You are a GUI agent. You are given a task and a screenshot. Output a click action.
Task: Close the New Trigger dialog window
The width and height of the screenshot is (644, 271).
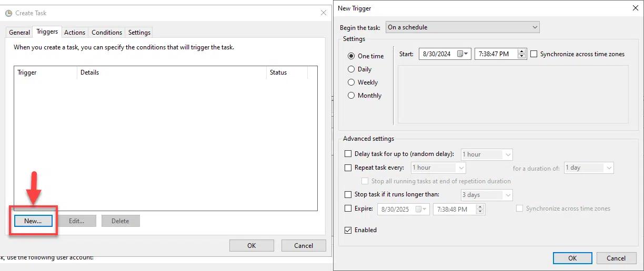tap(636, 8)
